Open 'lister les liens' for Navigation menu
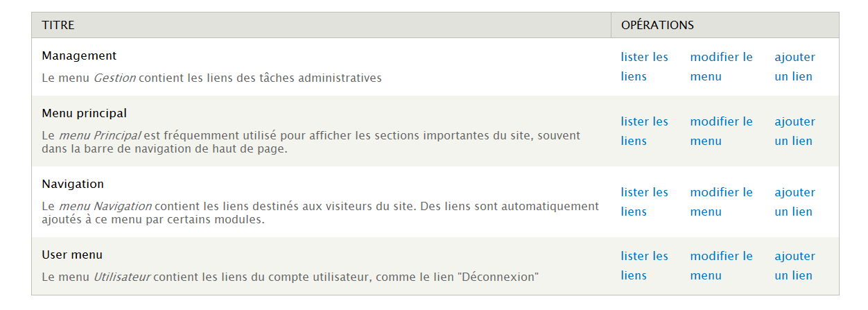 pos(644,193)
